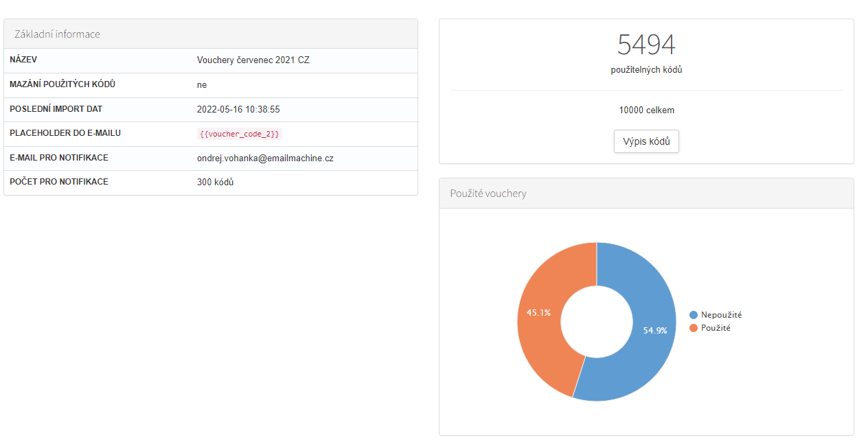The width and height of the screenshot is (868, 446).
Task: Click the 10000 celkem total text
Action: 646,110
